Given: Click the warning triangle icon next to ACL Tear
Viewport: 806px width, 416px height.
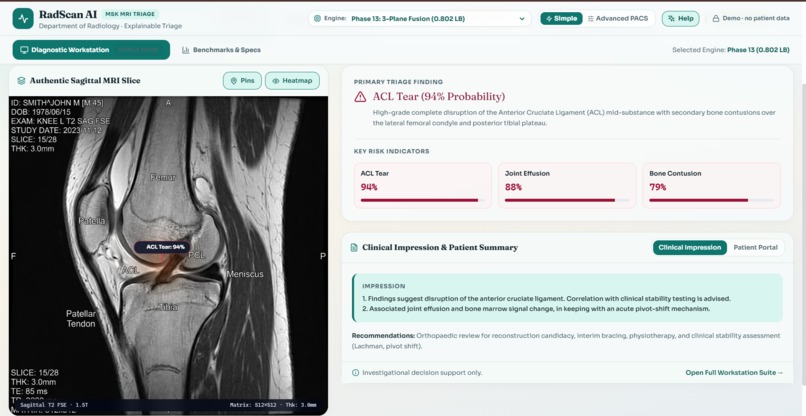Looking at the screenshot, I should click(360, 97).
